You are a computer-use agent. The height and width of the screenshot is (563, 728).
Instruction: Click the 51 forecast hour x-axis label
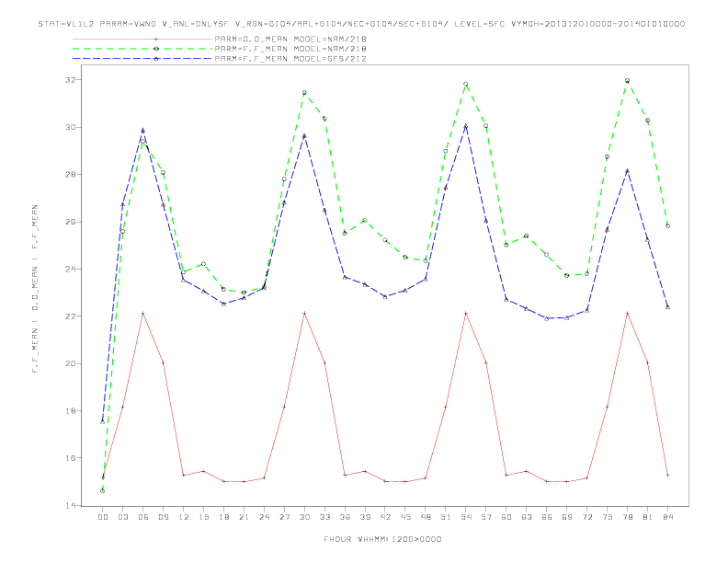(x=446, y=517)
